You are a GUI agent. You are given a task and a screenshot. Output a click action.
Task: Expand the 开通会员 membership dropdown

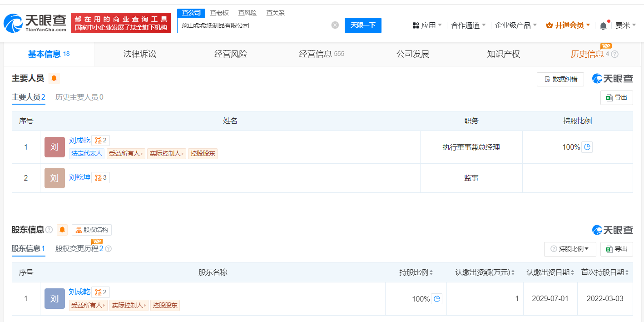point(567,25)
